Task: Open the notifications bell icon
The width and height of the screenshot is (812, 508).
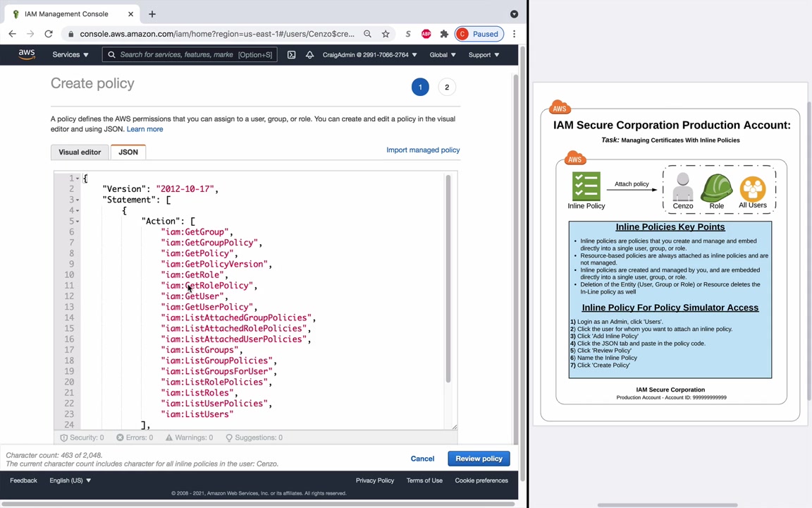Action: point(309,54)
